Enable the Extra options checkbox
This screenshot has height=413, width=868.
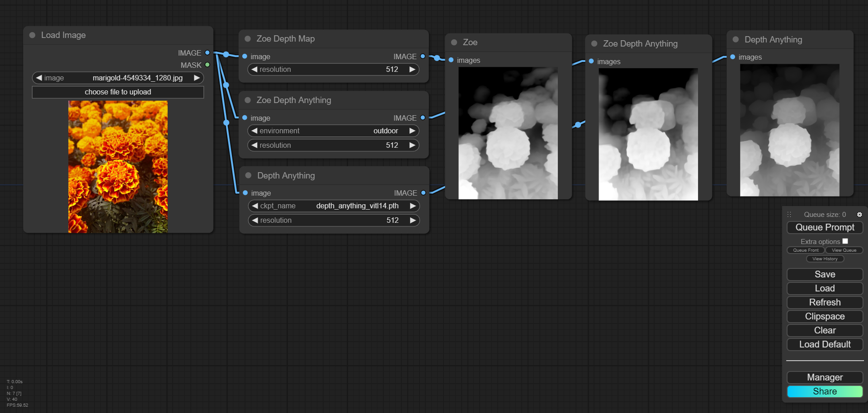[x=845, y=241]
